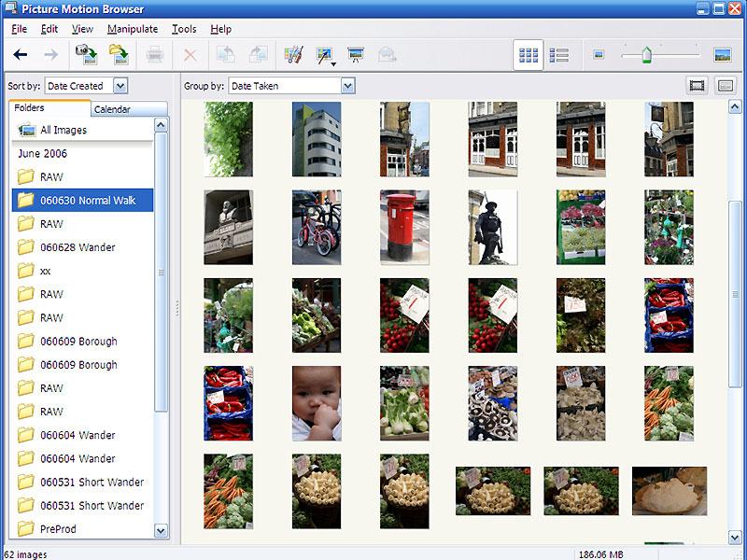
Task: Switch to thumbnail grid view
Action: coord(528,55)
